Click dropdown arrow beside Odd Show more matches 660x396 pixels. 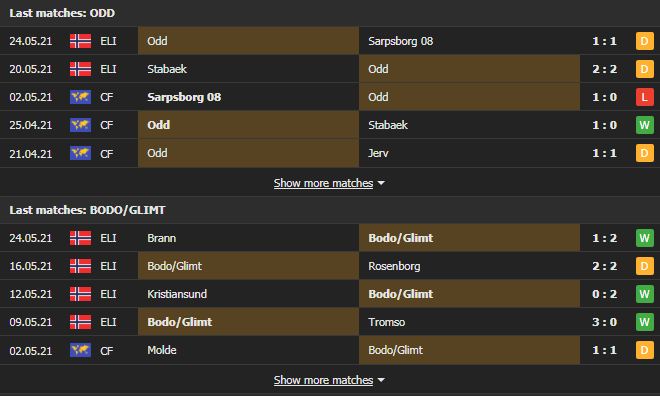pos(381,183)
